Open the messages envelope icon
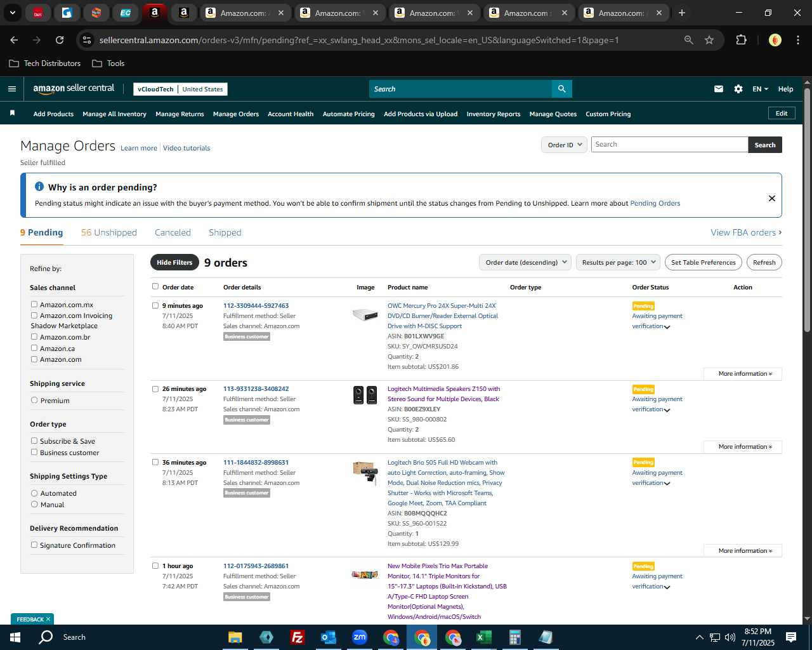The height and width of the screenshot is (650, 812). tap(719, 89)
